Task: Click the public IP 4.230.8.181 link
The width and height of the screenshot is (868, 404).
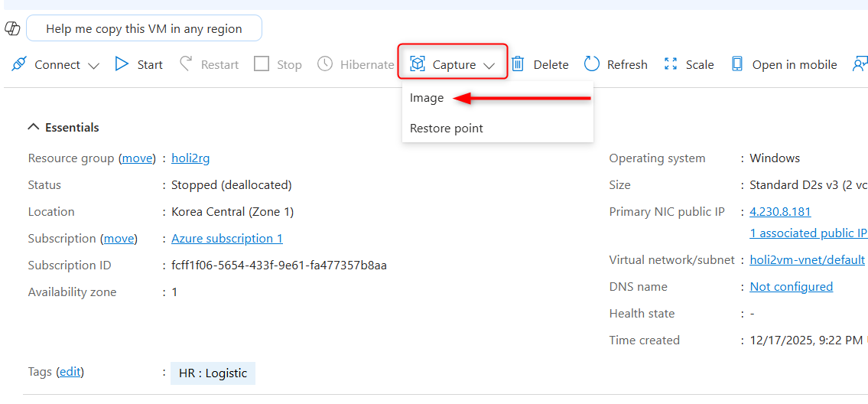Action: pos(780,212)
